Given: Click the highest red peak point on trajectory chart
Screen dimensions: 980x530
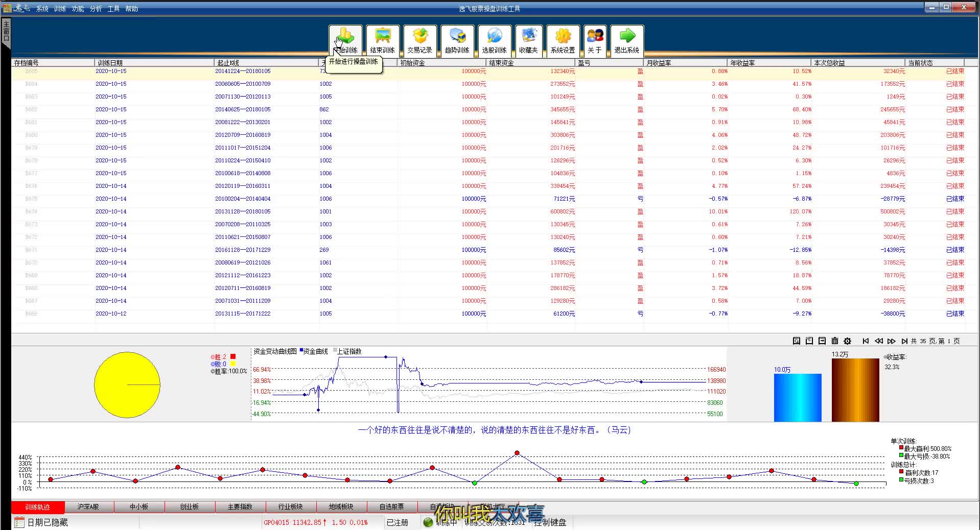Looking at the screenshot, I should coord(517,453).
